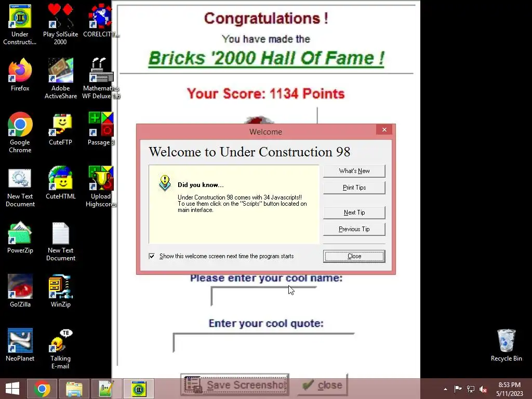The height and width of the screenshot is (399, 532).
Task: Click the Did you know tip icon
Action: point(165,183)
